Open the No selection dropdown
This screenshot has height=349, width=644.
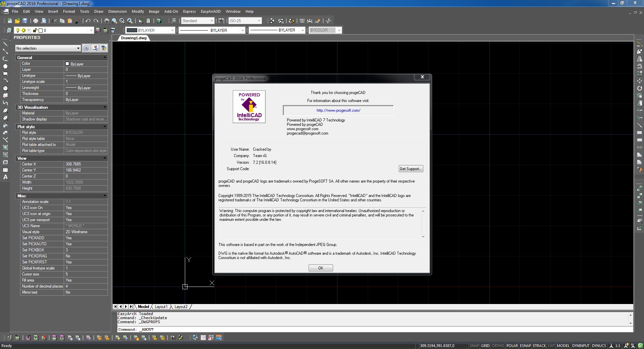coord(48,48)
